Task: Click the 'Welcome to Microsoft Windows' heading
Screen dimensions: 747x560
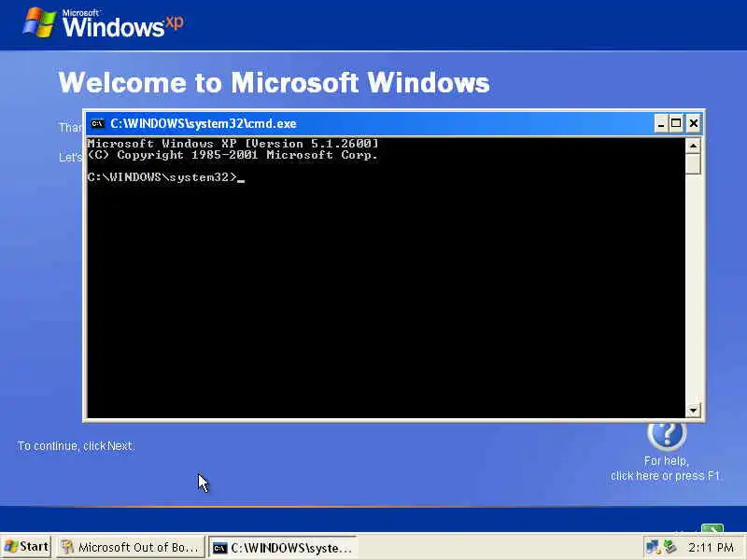Action: coord(274,82)
